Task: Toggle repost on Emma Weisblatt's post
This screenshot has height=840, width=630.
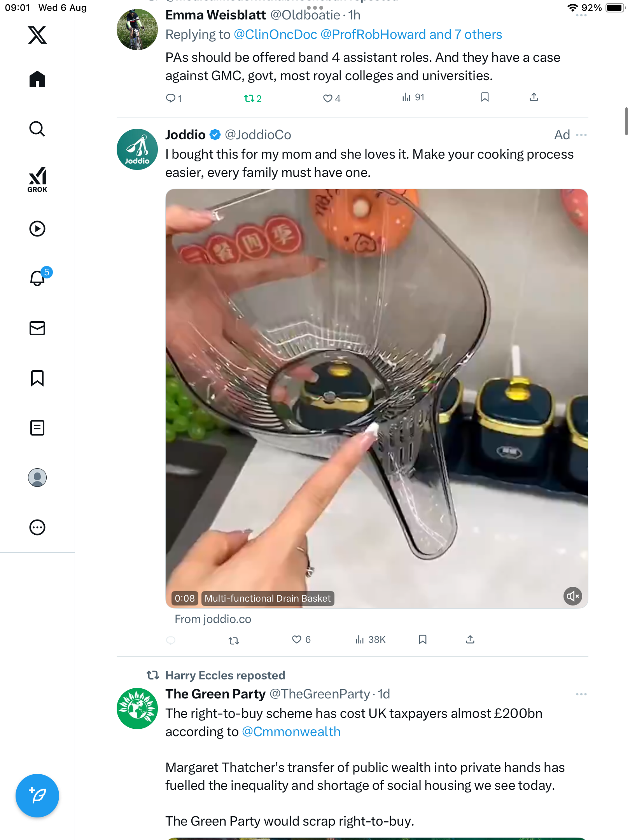Action: pyautogui.click(x=249, y=98)
